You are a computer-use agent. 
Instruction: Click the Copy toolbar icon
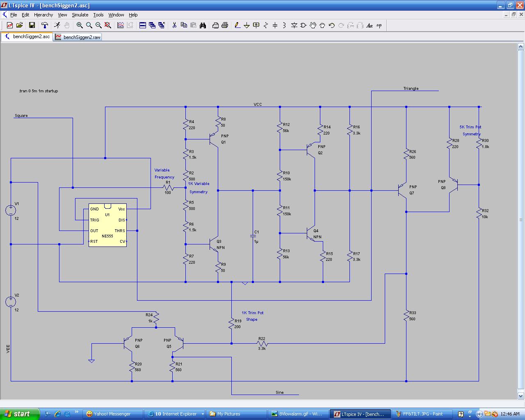(x=184, y=25)
